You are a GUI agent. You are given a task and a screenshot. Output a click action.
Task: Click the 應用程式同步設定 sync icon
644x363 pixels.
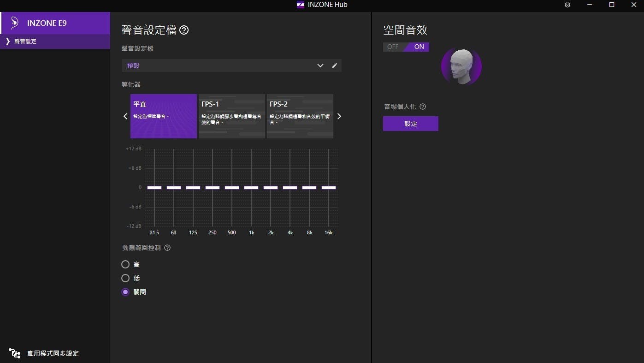click(x=14, y=353)
